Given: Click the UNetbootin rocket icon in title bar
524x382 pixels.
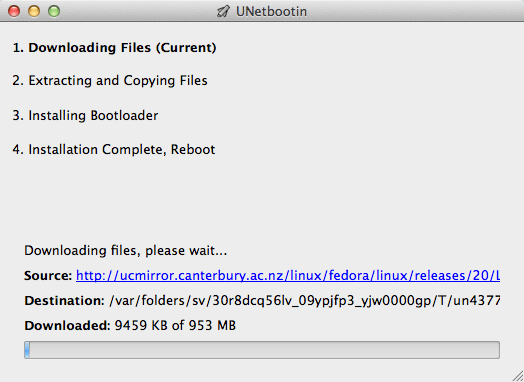Looking at the screenshot, I should (x=223, y=11).
